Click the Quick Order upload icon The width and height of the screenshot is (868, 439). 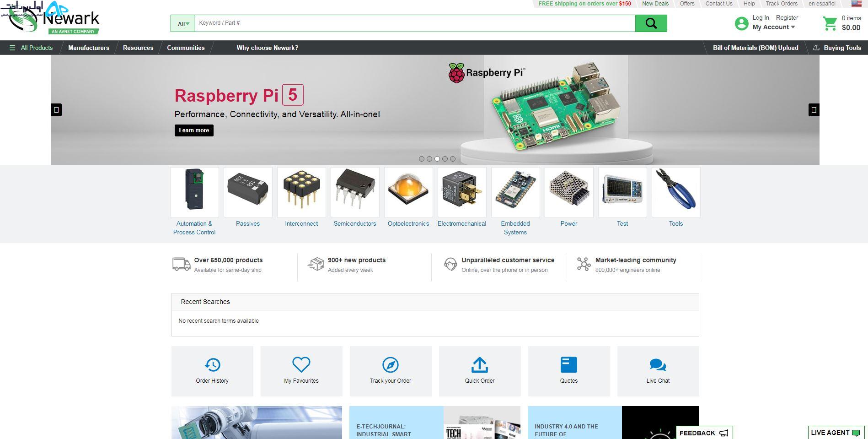pyautogui.click(x=480, y=365)
